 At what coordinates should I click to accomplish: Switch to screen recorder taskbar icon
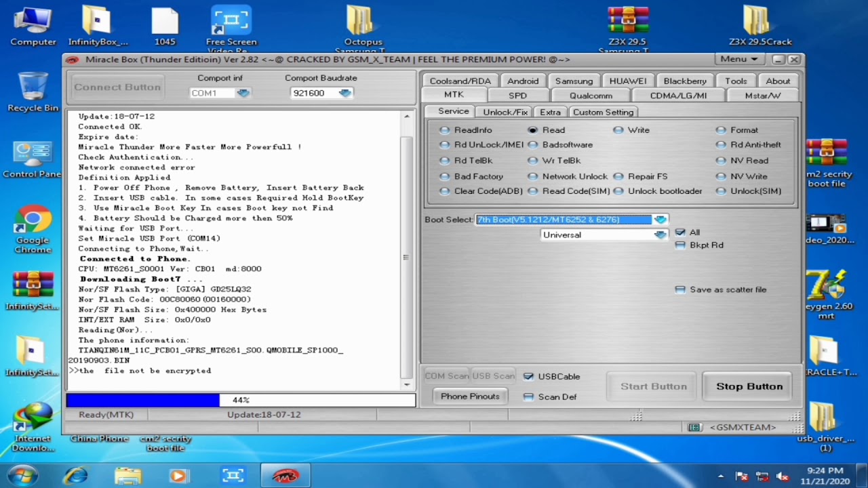233,476
